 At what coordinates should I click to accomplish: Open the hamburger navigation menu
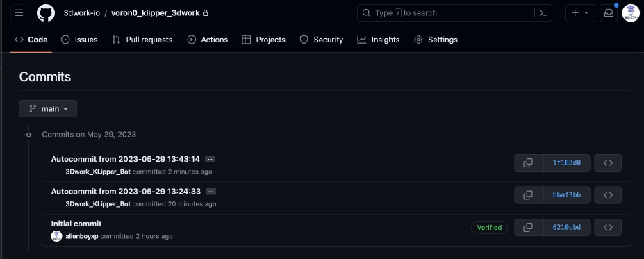point(19,13)
